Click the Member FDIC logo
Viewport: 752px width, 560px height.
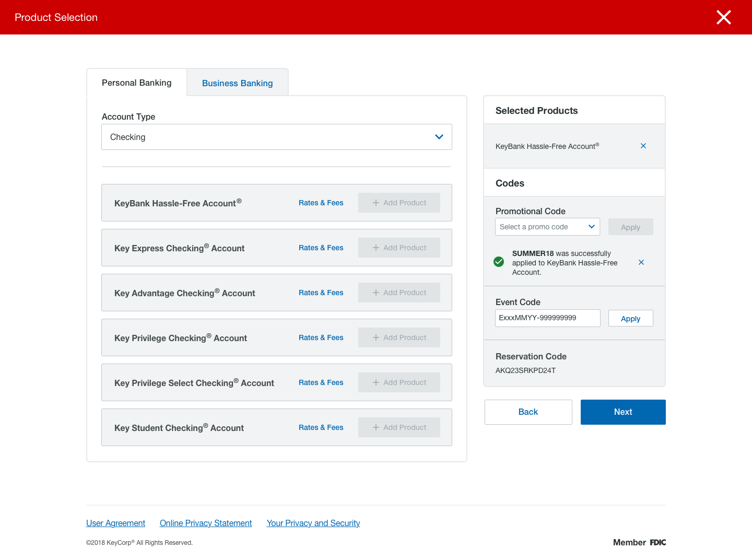tap(639, 542)
